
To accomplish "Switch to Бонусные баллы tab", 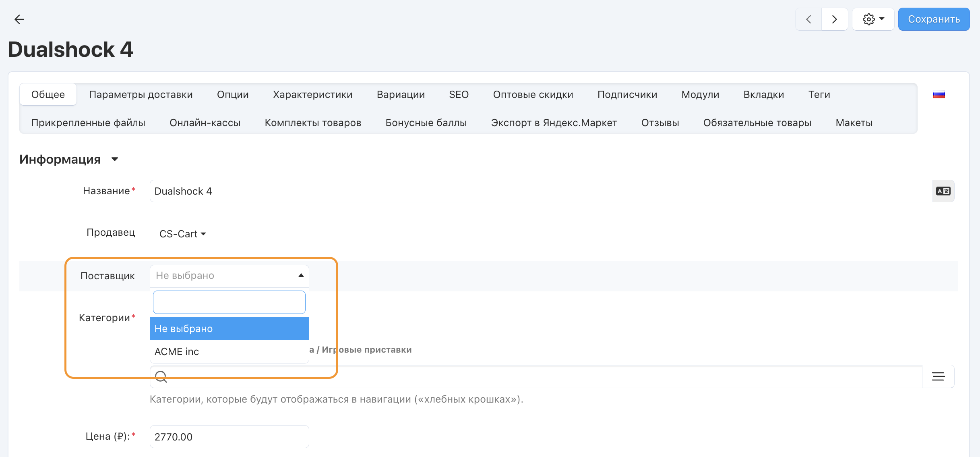I will click(426, 123).
